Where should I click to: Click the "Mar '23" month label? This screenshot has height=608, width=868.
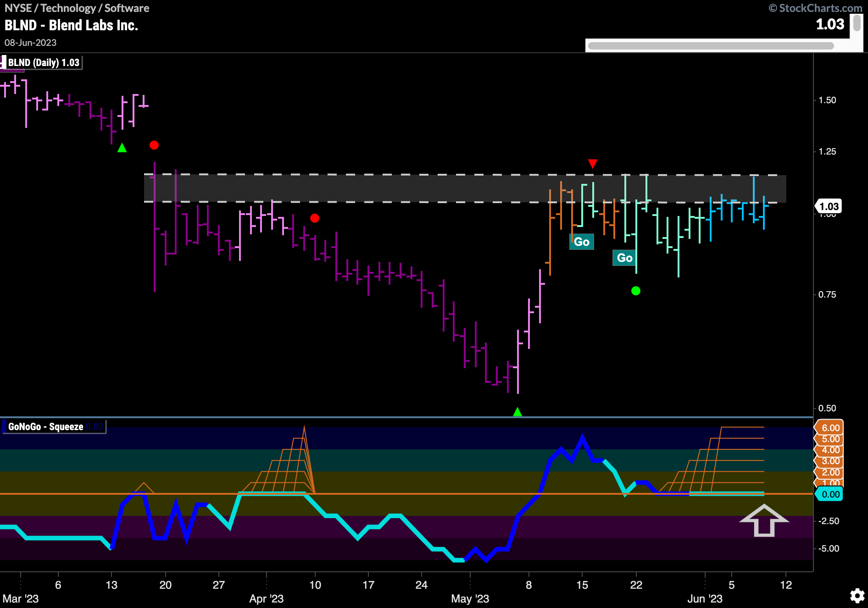pos(21,599)
